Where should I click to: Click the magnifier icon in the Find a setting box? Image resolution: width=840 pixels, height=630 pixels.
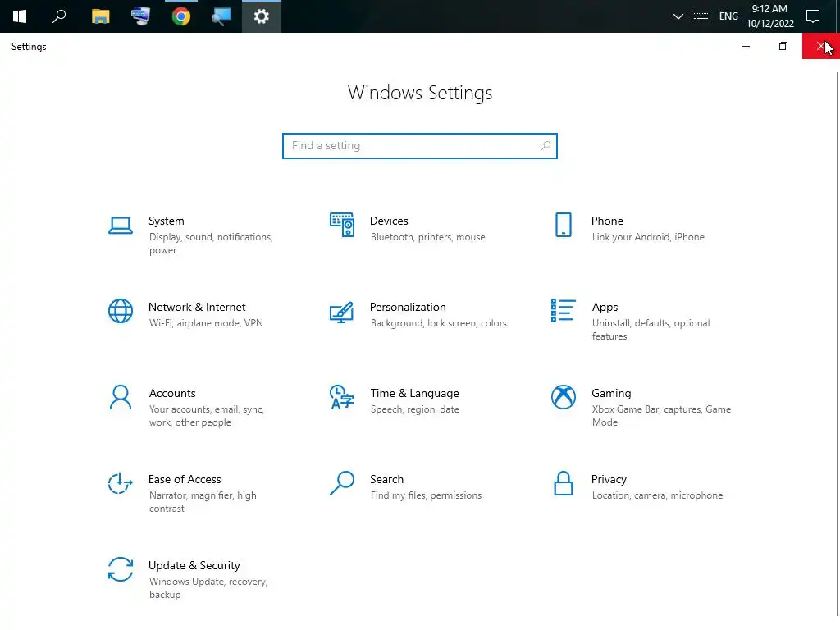point(546,146)
